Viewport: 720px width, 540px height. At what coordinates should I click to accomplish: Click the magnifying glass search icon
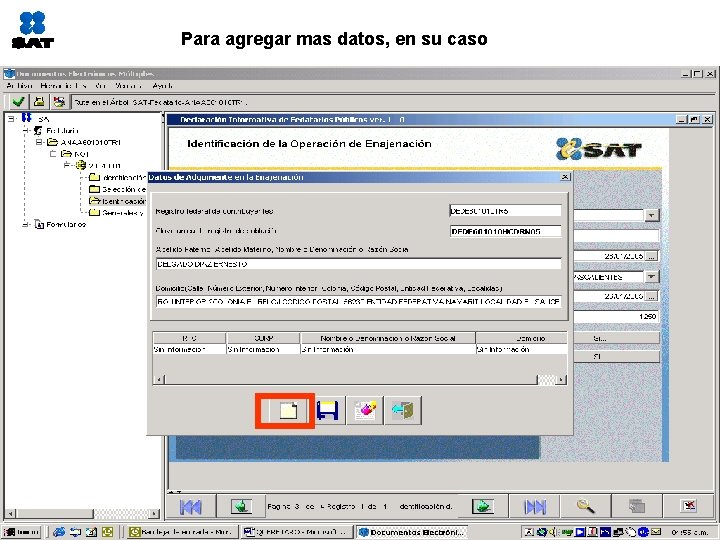[x=586, y=506]
